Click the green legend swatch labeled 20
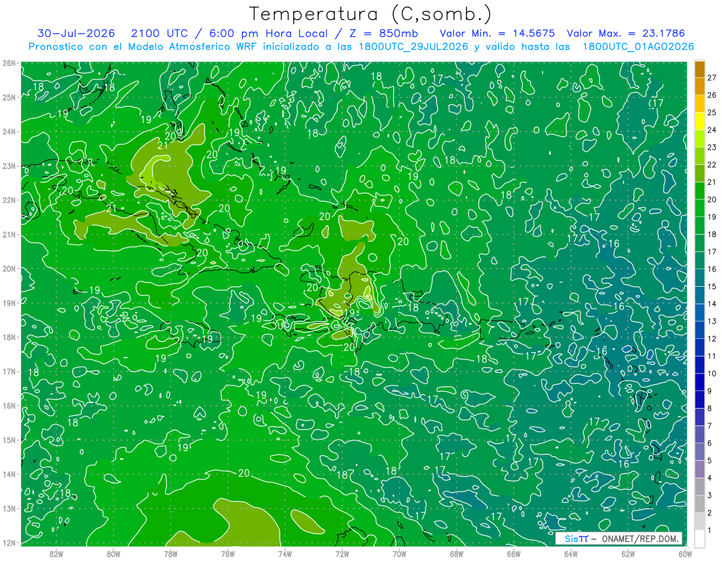Screen dimensions: 728x562 (x=699, y=191)
